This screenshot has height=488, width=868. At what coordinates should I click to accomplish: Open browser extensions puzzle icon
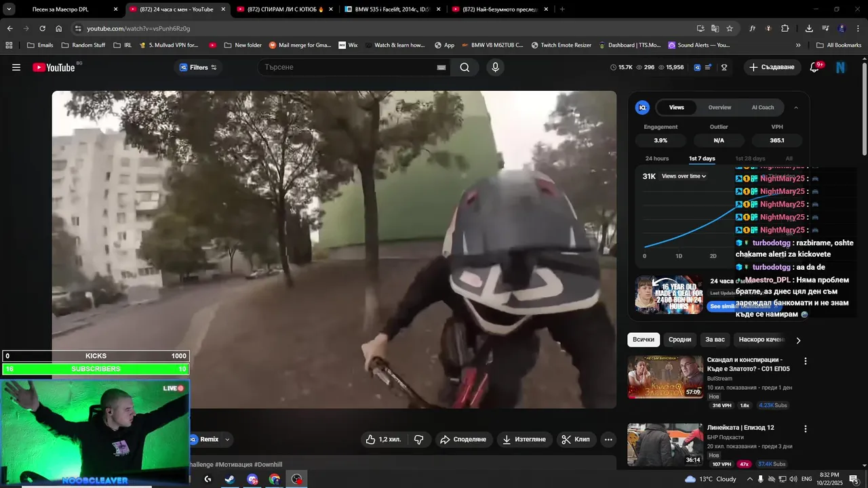(x=785, y=28)
